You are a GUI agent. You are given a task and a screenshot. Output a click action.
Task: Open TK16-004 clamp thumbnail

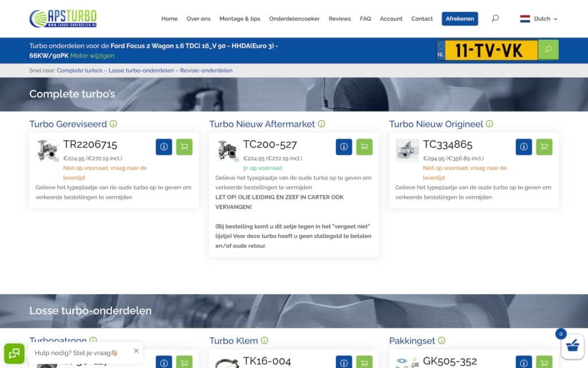pos(227,363)
